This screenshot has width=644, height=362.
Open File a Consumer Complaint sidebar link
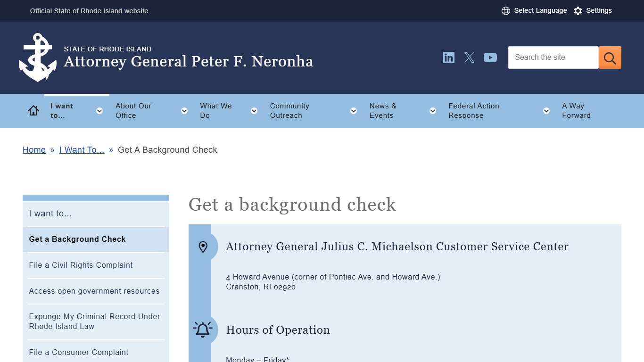(78, 352)
